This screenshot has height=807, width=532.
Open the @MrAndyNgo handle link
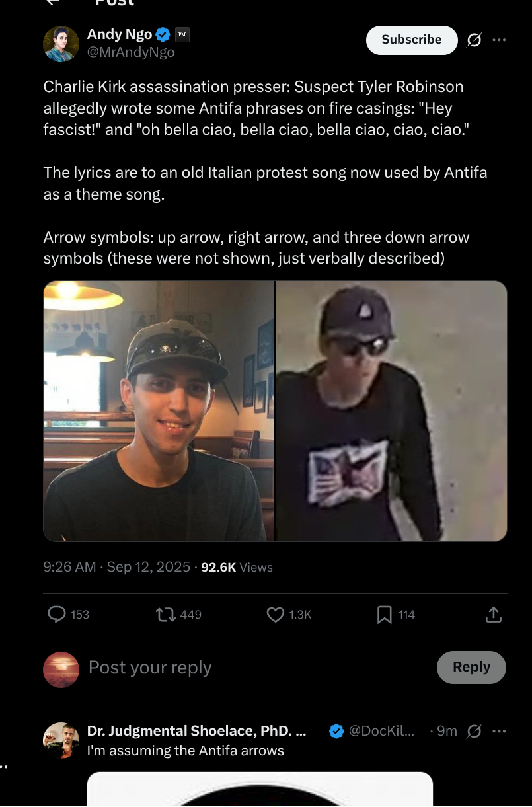coord(131,52)
